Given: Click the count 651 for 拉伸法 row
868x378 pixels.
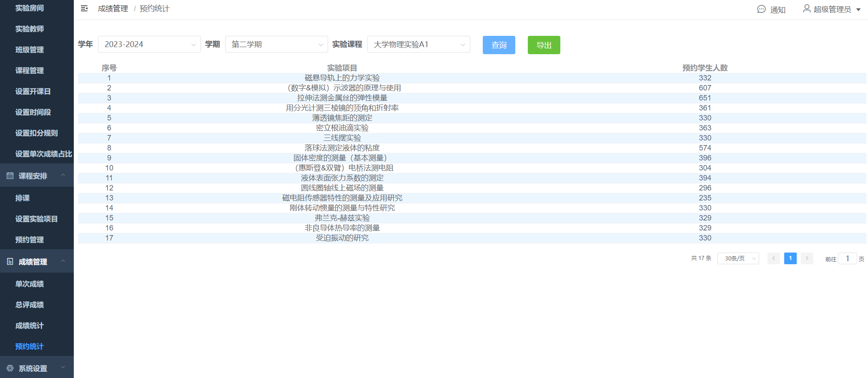Looking at the screenshot, I should [705, 98].
